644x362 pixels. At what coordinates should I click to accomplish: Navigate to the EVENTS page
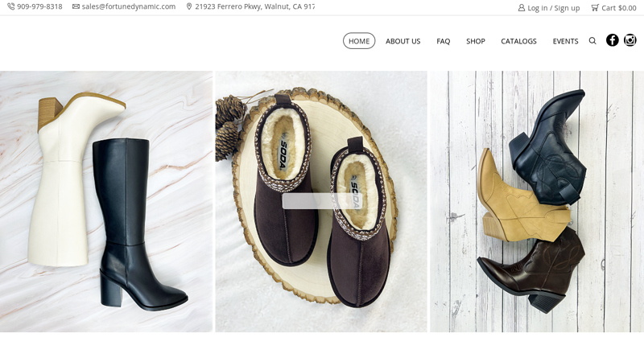click(x=565, y=41)
